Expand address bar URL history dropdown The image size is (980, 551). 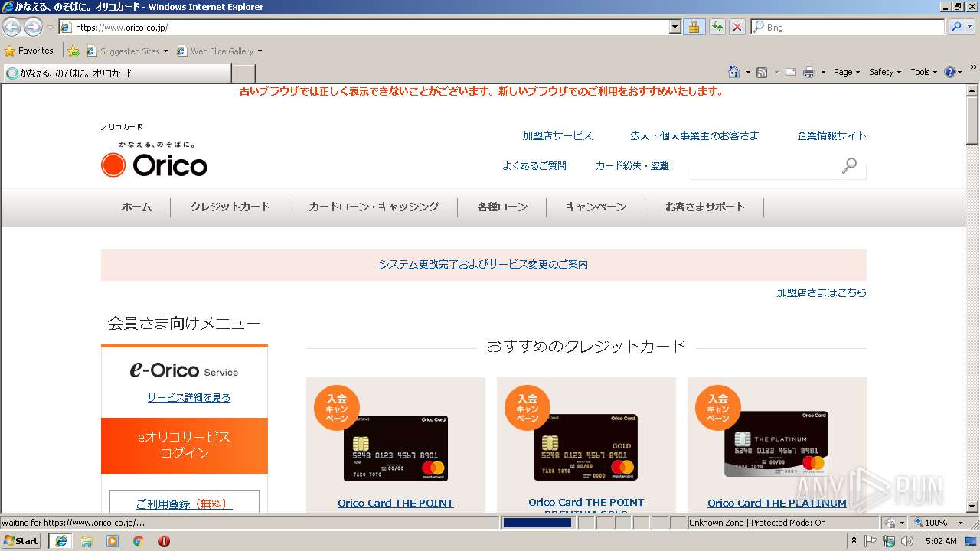click(x=675, y=27)
